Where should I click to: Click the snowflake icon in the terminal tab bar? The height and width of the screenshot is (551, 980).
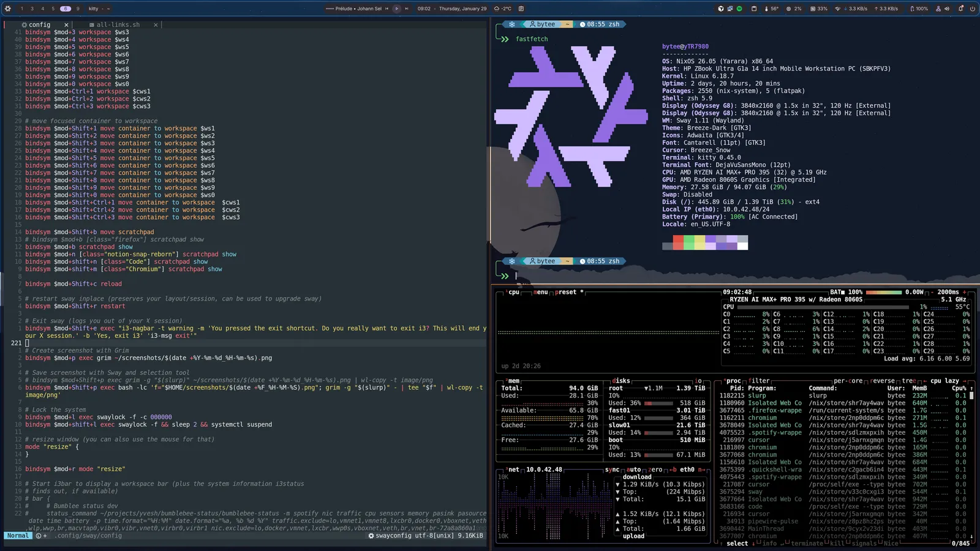click(x=512, y=24)
